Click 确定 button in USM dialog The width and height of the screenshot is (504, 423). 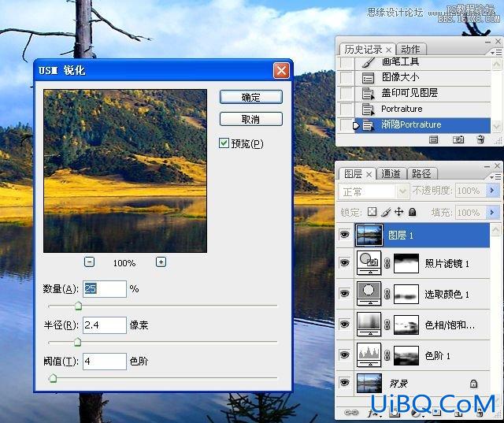tap(251, 97)
